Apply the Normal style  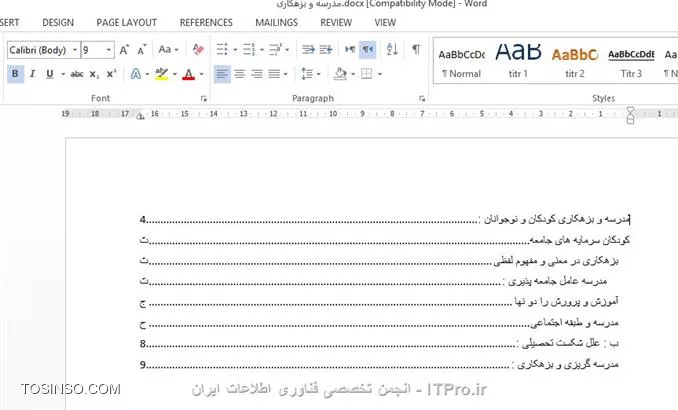461,62
